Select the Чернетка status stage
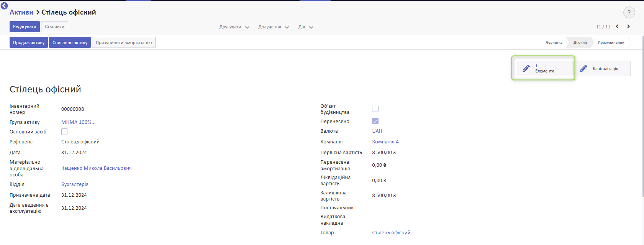 [554, 43]
